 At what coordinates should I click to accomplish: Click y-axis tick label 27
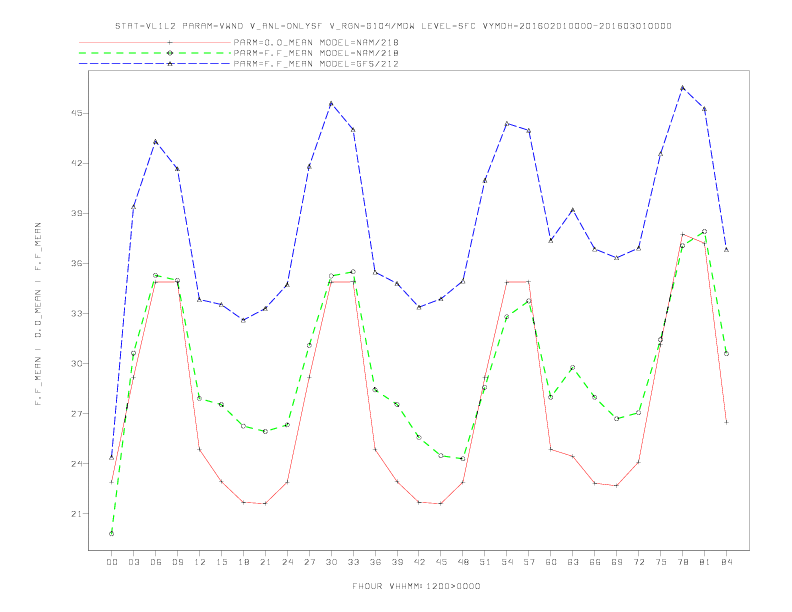pos(76,414)
